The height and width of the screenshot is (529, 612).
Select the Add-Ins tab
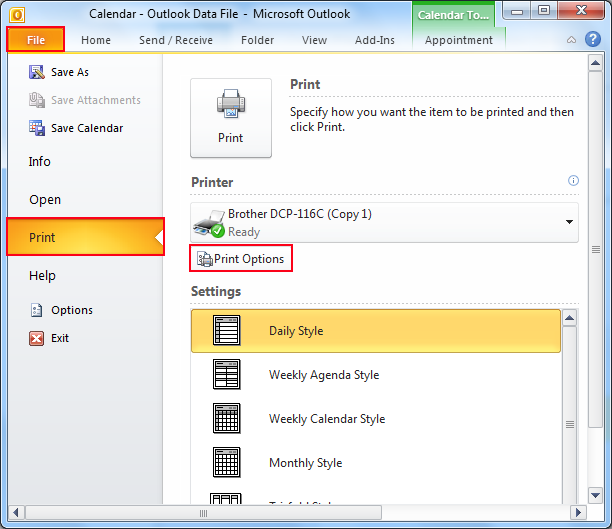point(375,40)
